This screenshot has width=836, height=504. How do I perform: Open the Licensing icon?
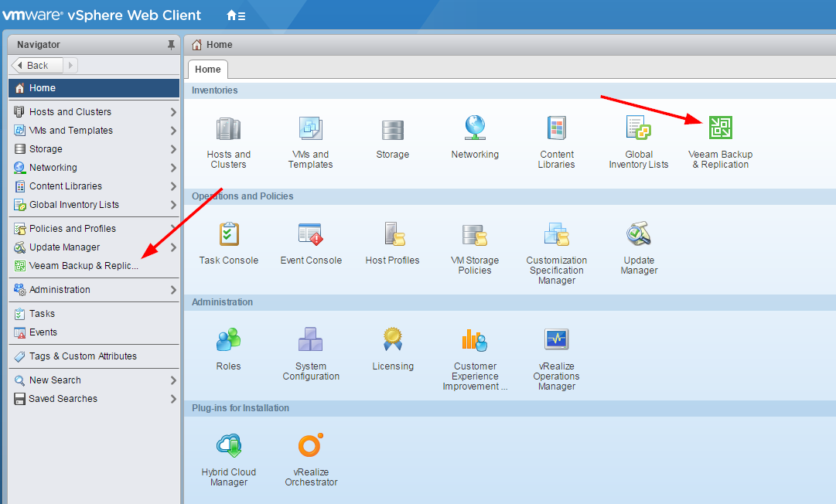coord(392,339)
